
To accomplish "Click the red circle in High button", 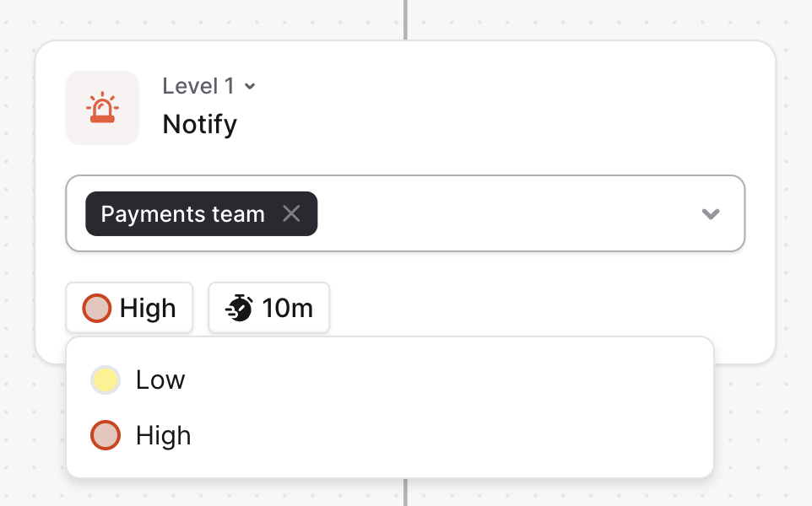I will (x=96, y=308).
